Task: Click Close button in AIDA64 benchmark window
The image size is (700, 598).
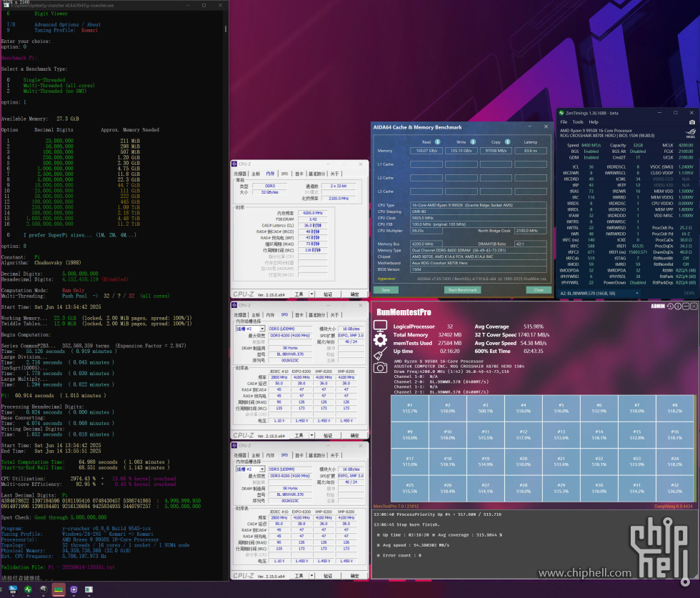Action: (539, 290)
